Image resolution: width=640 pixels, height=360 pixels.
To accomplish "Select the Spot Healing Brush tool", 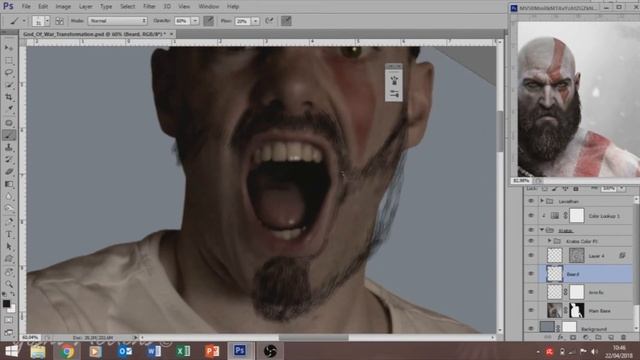I will pos(9,123).
